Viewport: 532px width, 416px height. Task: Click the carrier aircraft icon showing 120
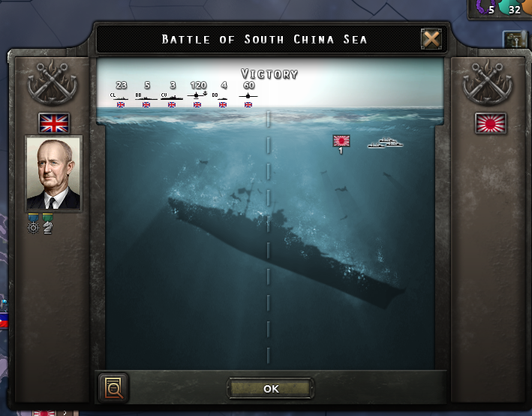197,95
